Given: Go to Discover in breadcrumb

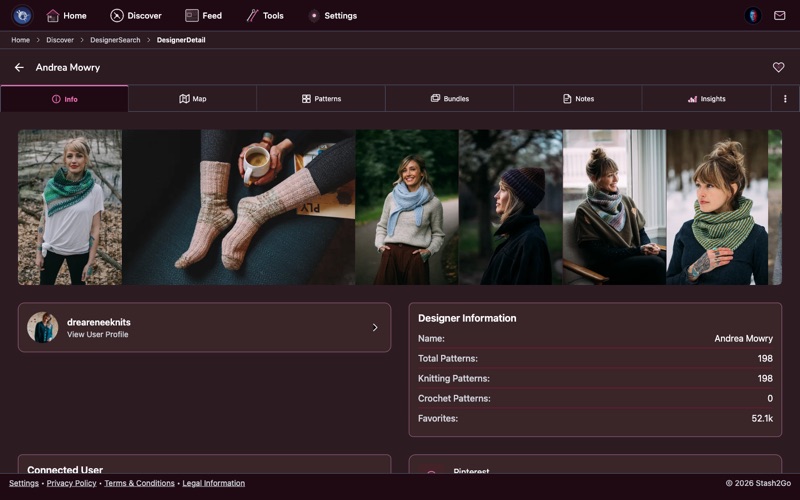Looking at the screenshot, I should [x=60, y=40].
